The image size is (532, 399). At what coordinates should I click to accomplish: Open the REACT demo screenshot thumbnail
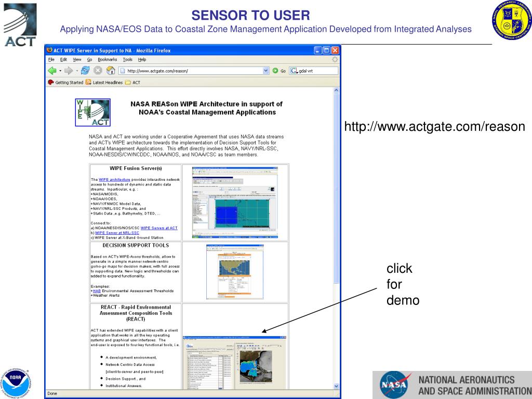(x=235, y=362)
